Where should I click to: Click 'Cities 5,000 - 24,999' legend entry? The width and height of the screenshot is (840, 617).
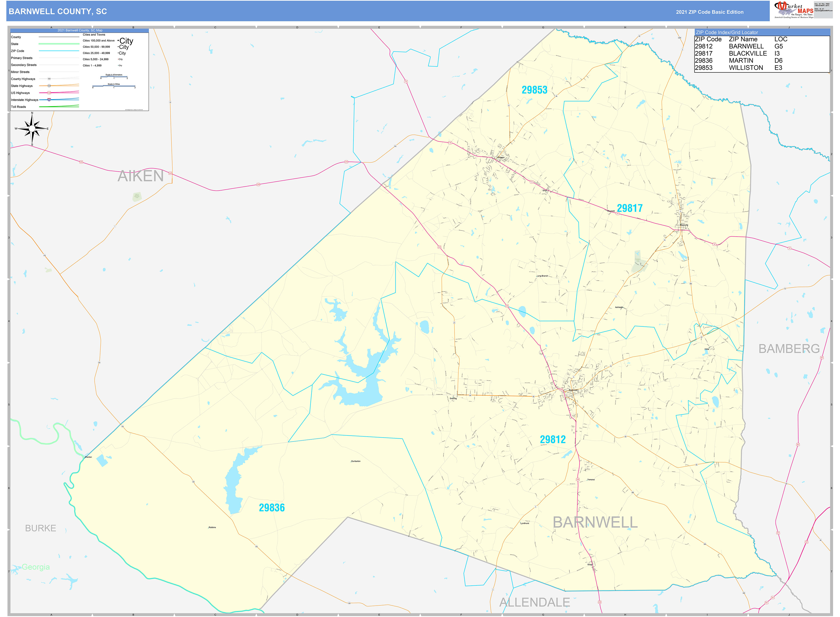click(96, 59)
